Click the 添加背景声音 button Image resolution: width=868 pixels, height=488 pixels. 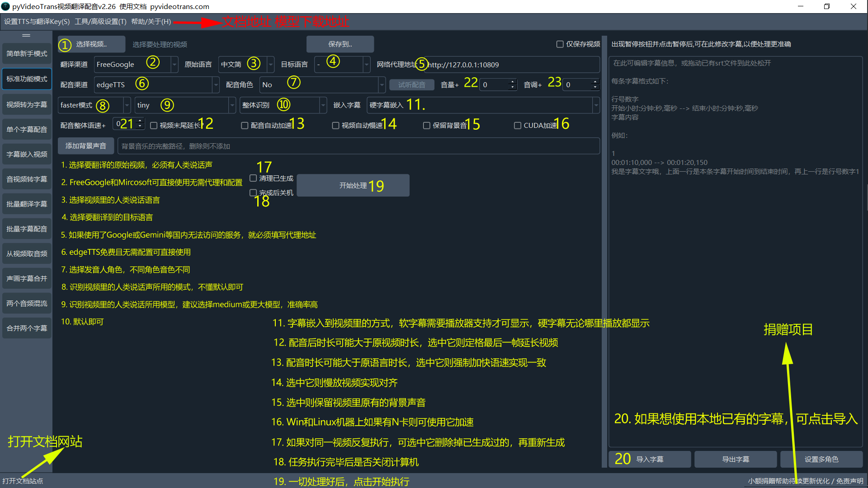pyautogui.click(x=86, y=146)
